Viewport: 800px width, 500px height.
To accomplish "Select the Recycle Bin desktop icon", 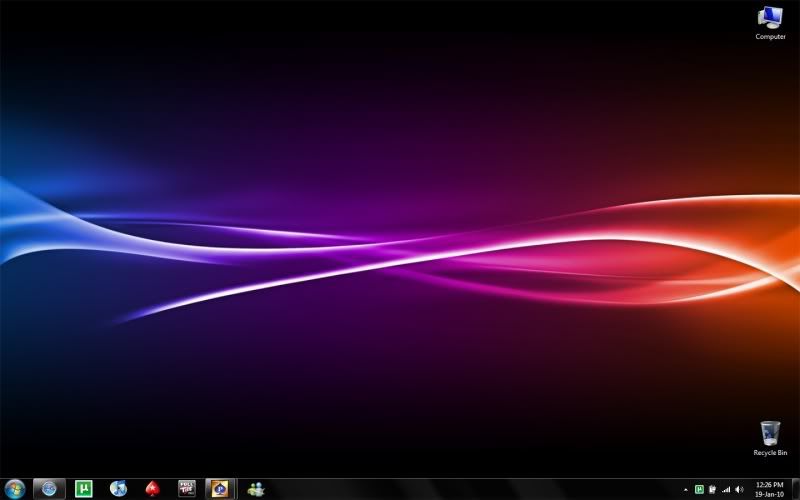I will (x=770, y=438).
